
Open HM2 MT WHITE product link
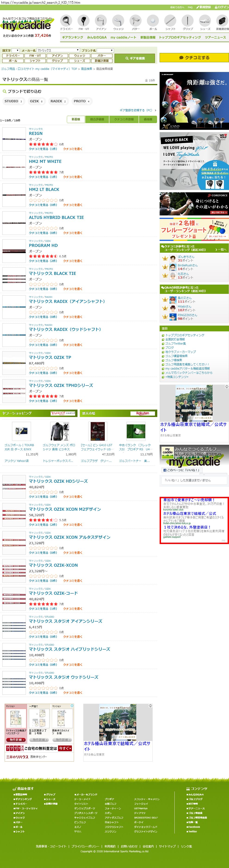click(45, 161)
